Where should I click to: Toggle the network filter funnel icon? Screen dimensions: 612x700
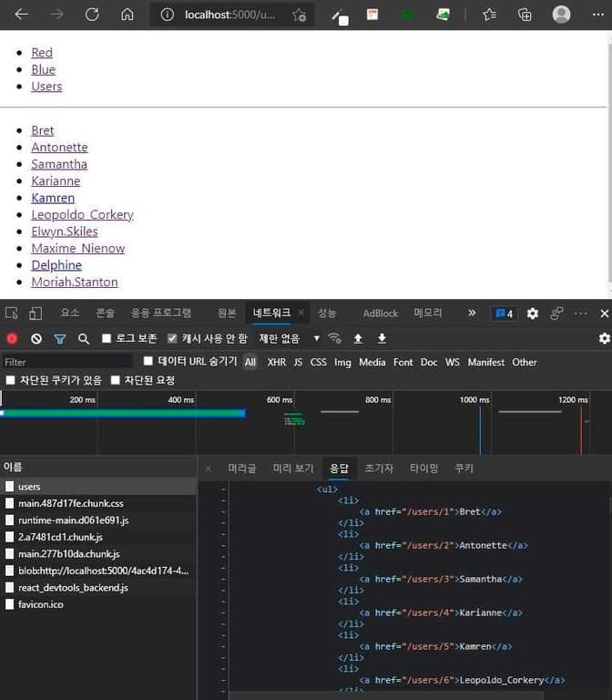(x=60, y=338)
